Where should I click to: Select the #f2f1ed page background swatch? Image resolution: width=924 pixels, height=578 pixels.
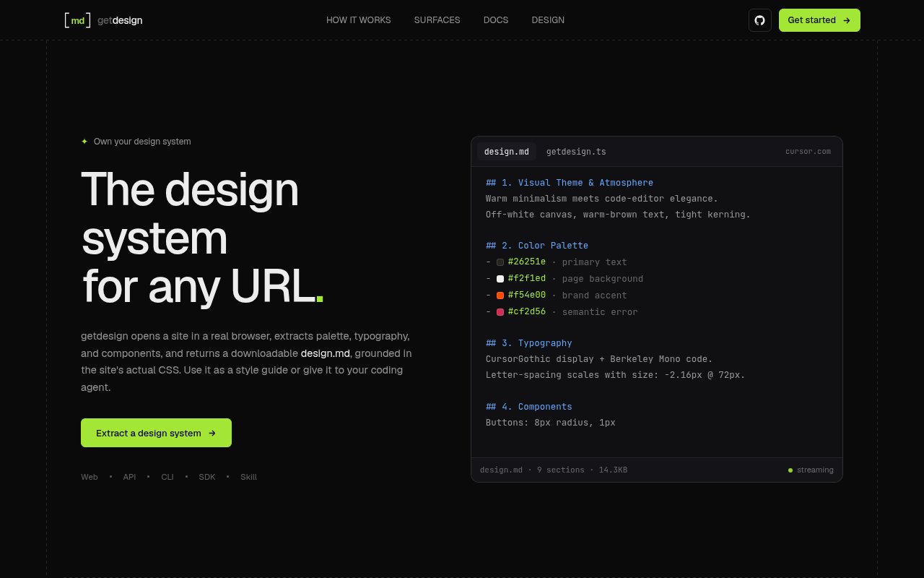(500, 279)
